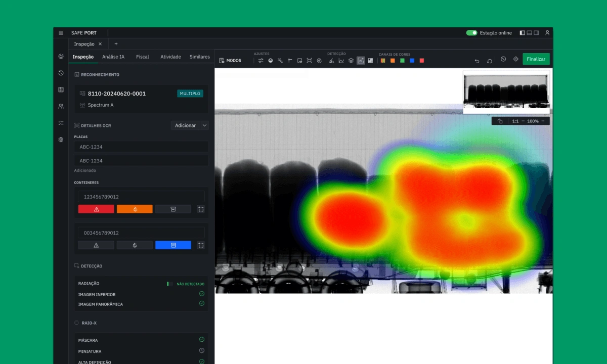Toggle the highlighted heatmap icon in Detecção

tap(361, 61)
